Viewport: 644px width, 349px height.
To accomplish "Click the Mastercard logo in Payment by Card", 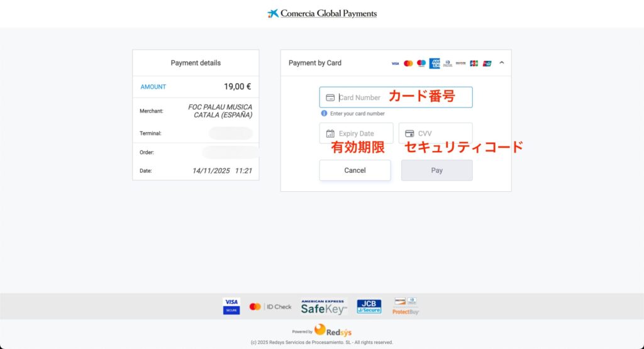I will point(408,64).
